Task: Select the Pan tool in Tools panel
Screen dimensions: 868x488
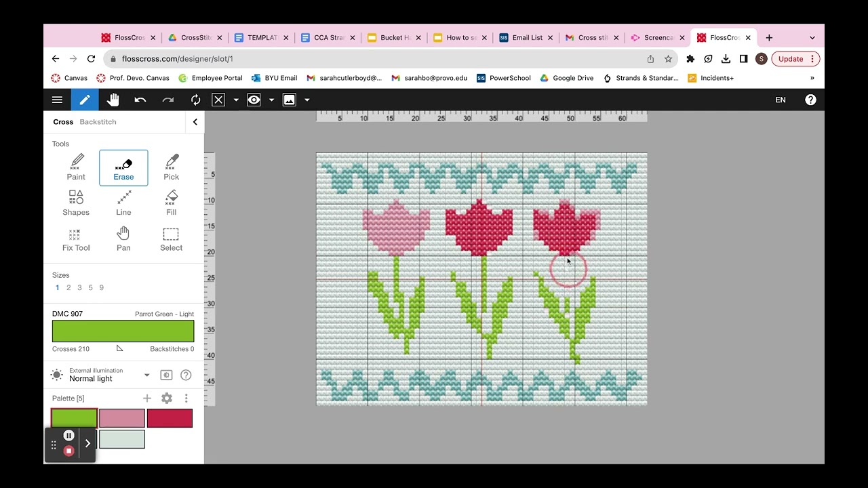Action: coord(123,239)
